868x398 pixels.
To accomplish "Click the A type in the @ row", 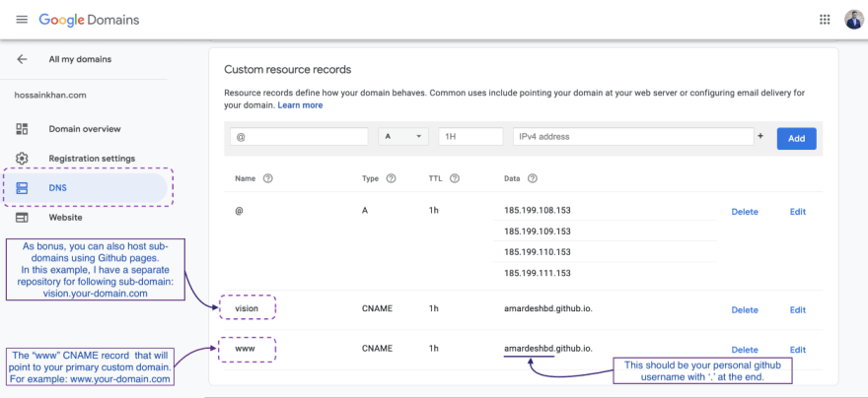I will [x=365, y=211].
